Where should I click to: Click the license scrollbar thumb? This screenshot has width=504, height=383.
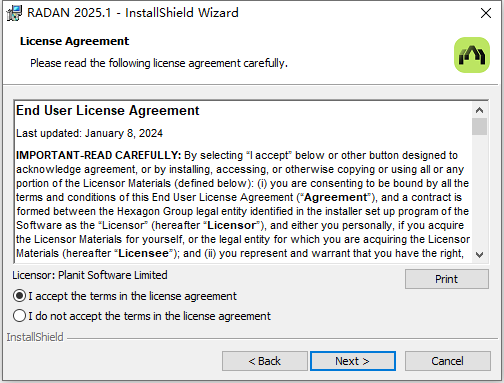click(x=479, y=126)
